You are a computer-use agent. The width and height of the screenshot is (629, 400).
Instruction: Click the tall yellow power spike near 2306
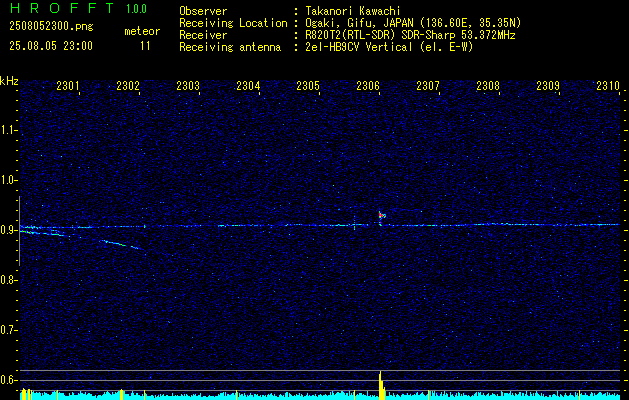pyautogui.click(x=381, y=385)
